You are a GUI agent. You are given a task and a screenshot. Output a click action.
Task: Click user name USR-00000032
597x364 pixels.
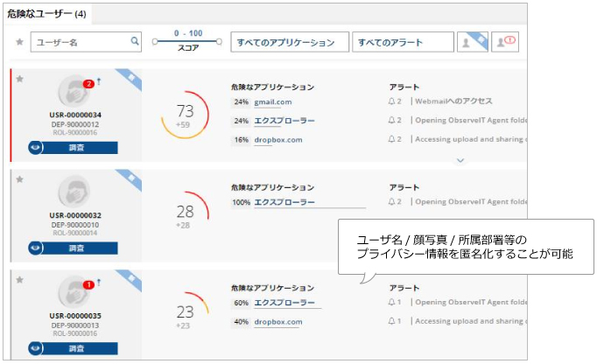point(75,215)
